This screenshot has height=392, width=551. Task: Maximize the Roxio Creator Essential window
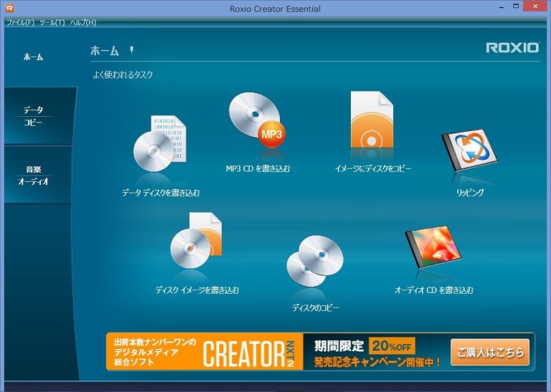click(516, 6)
